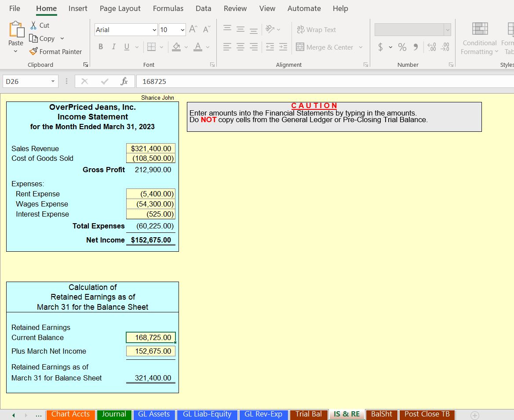514x420 pixels.
Task: Apply comma style
Action: (x=416, y=47)
